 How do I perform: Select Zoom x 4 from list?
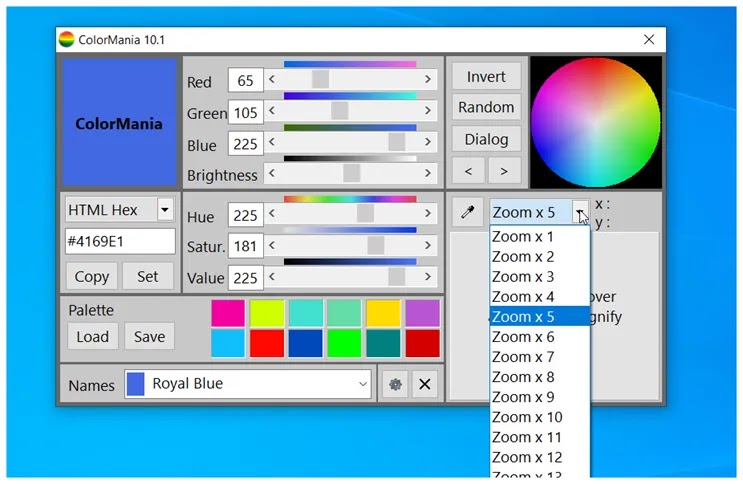[x=540, y=297]
